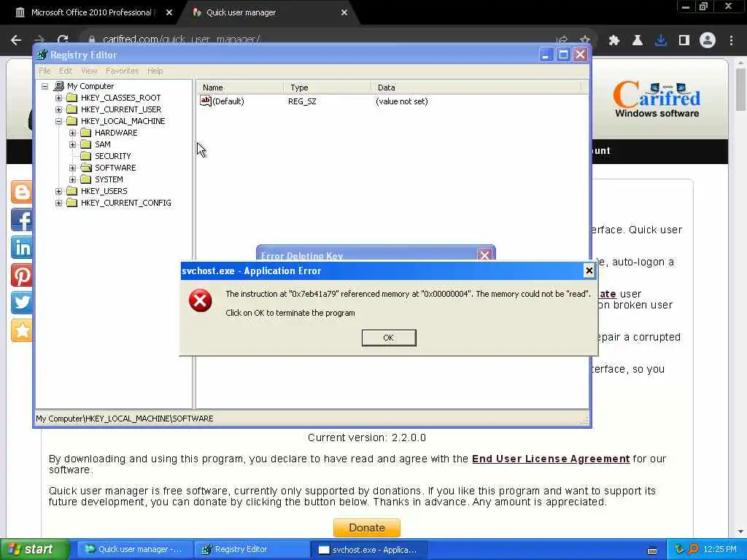Viewport: 747px width, 560px height.
Task: Open the browser profile avatar
Action: 708,41
